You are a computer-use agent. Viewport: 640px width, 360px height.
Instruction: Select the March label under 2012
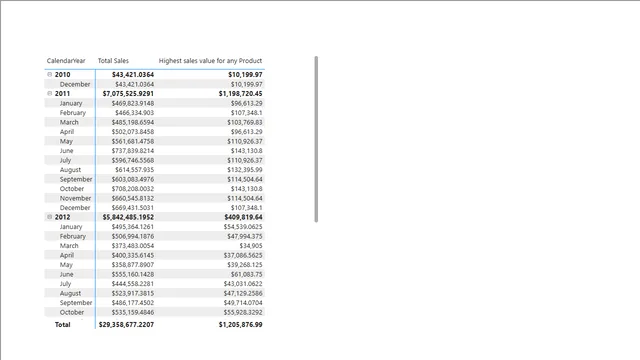[69, 246]
